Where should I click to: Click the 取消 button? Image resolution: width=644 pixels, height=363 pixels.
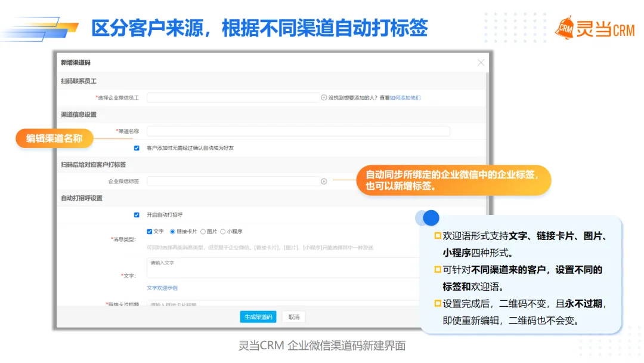[x=293, y=317]
